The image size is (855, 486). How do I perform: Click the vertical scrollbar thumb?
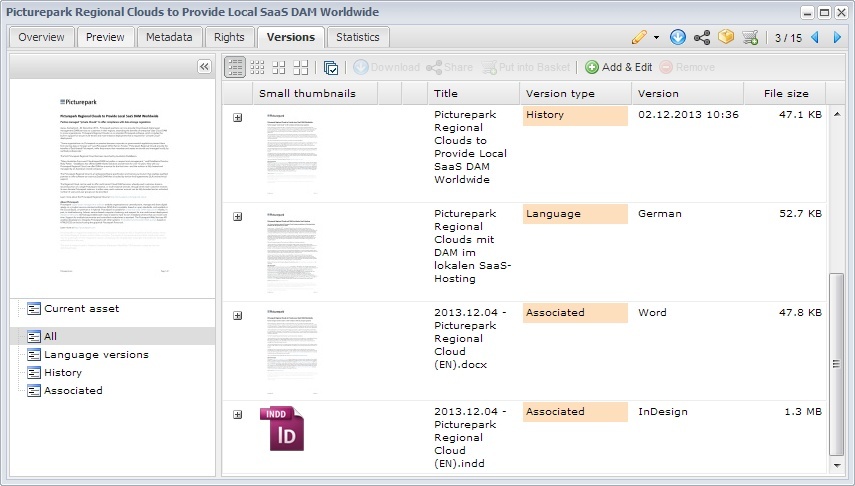836,364
